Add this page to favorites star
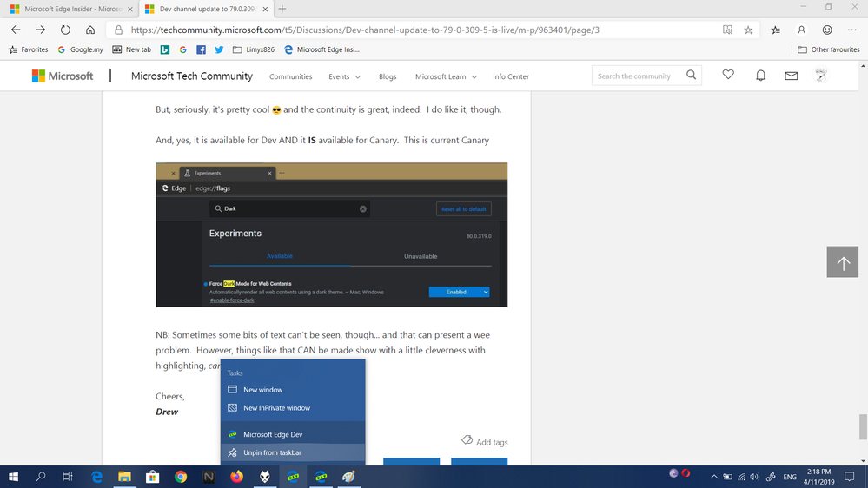 [748, 30]
